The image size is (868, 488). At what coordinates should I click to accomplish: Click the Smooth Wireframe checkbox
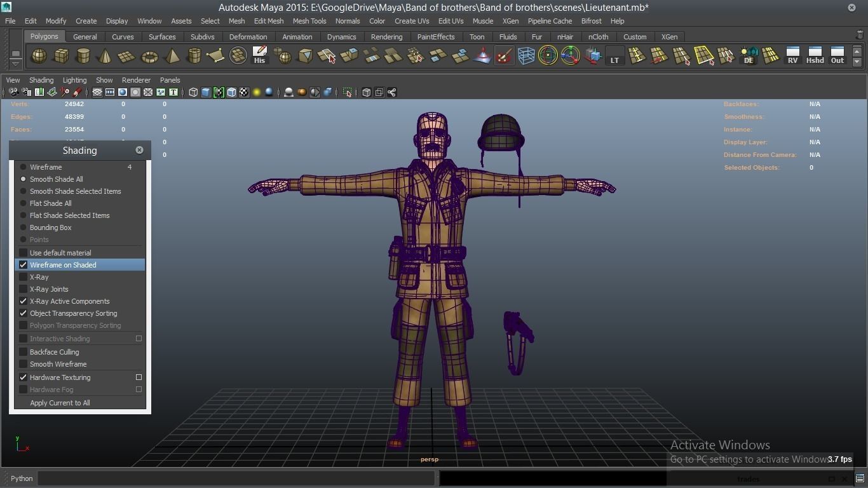click(x=24, y=364)
